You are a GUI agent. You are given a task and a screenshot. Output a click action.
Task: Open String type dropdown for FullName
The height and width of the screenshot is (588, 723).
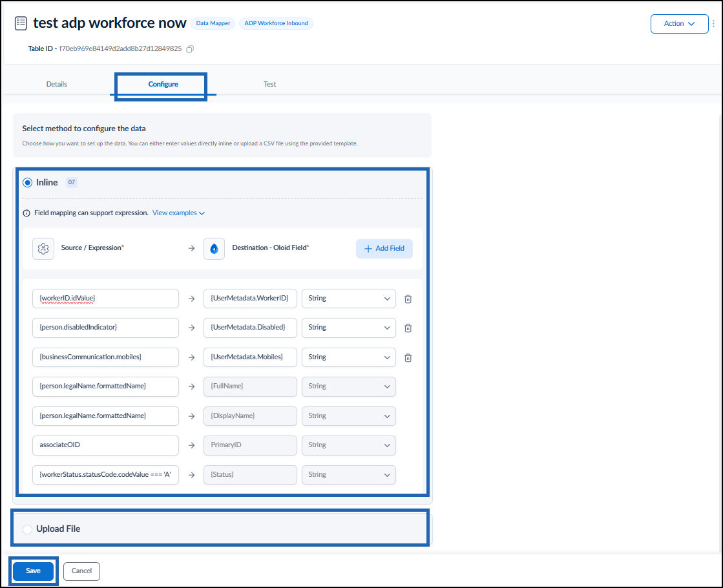[349, 386]
